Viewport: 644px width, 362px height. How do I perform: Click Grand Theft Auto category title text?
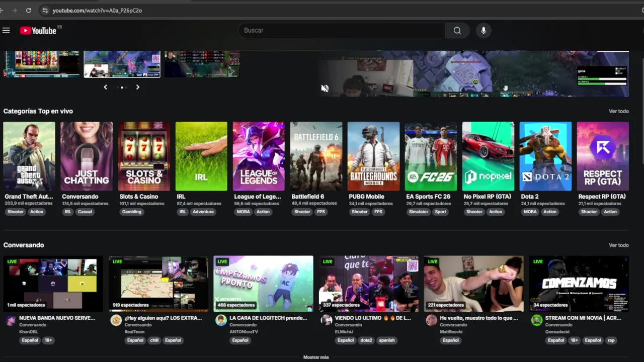(29, 197)
